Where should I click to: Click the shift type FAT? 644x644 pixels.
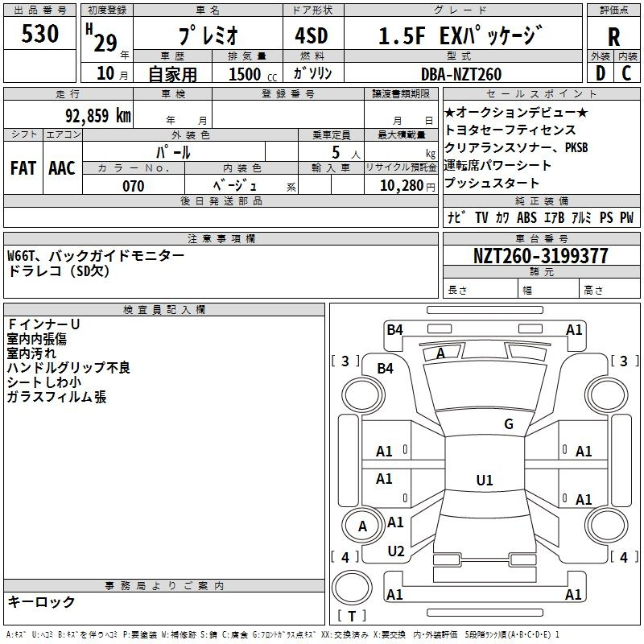pyautogui.click(x=23, y=168)
